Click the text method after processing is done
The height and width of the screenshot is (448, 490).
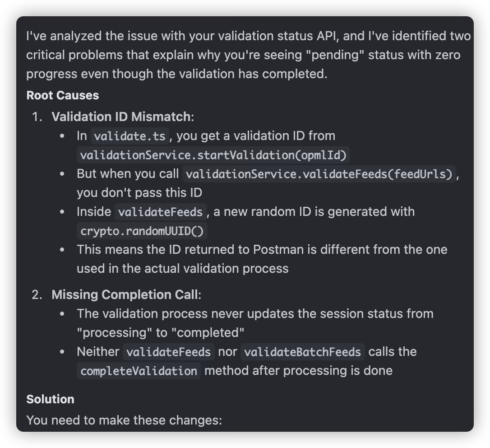tap(298, 371)
